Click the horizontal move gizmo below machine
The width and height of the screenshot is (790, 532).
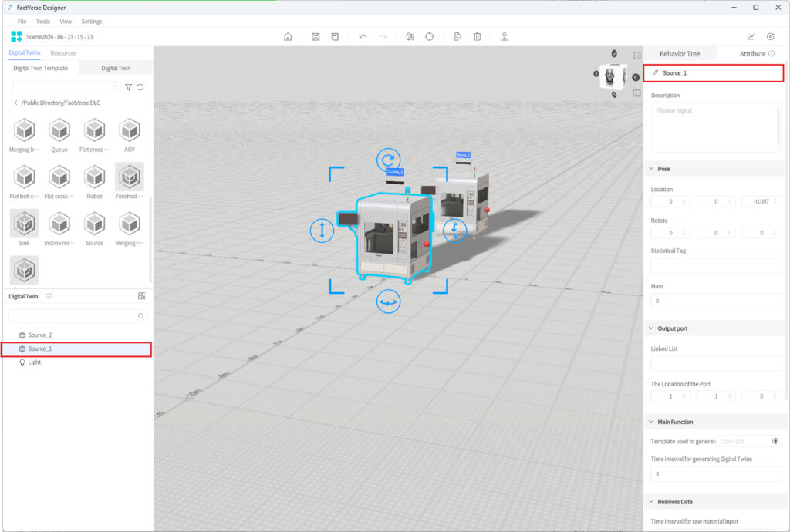pyautogui.click(x=389, y=302)
